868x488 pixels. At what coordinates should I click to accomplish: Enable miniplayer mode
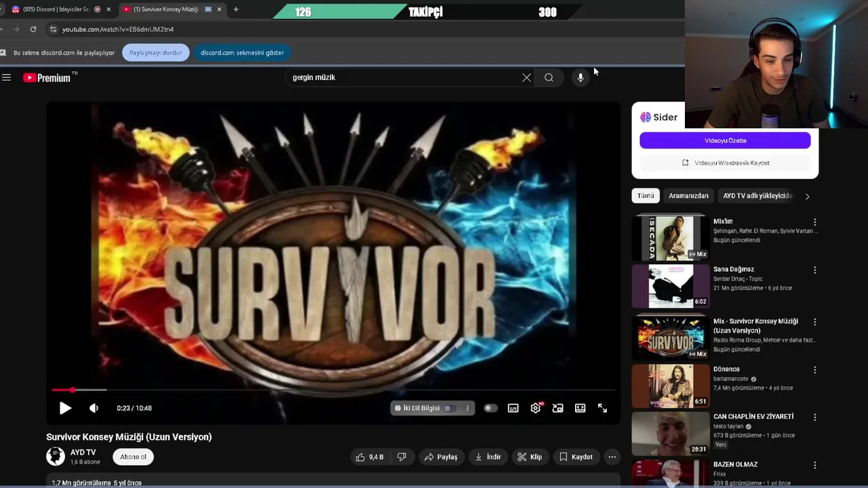tap(557, 408)
